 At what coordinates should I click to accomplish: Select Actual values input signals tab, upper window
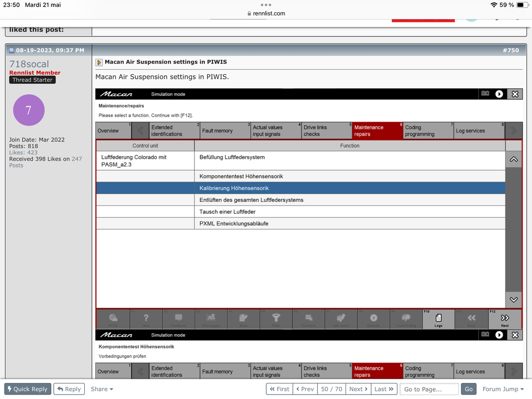(276, 131)
